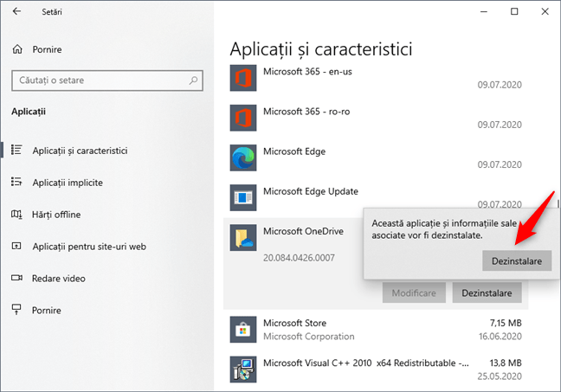Open the Aplicații implicite section
Viewport: 561px width, 392px height.
(x=68, y=183)
